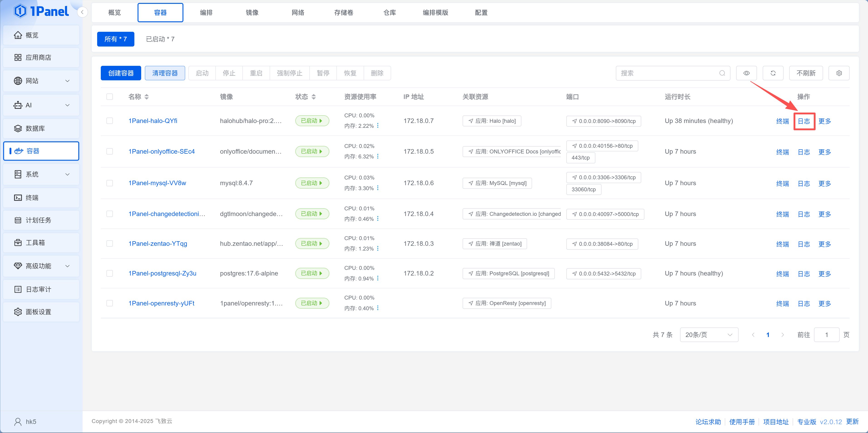Toggle the column visibility eye icon
This screenshot has width=868, height=433.
(746, 73)
